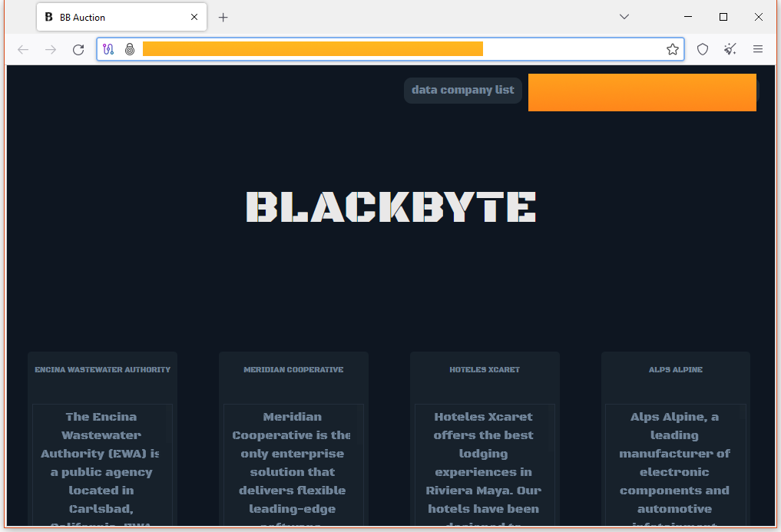Click inside the address bar
Screen dimensions: 781x532
click(384, 48)
